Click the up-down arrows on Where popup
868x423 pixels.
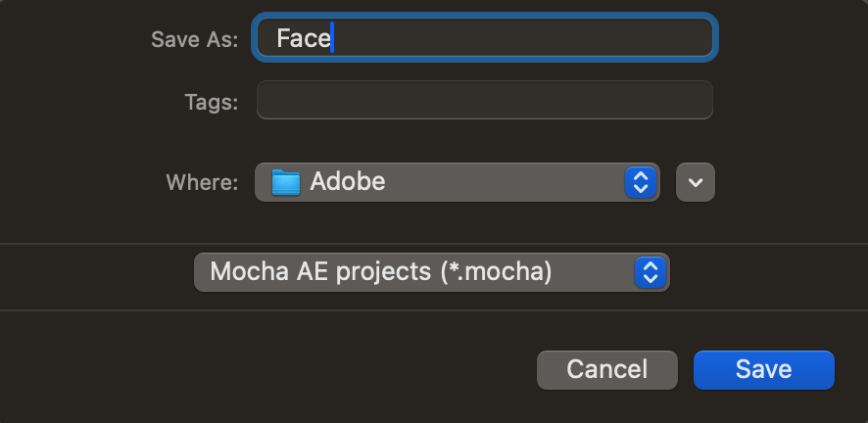(x=641, y=182)
